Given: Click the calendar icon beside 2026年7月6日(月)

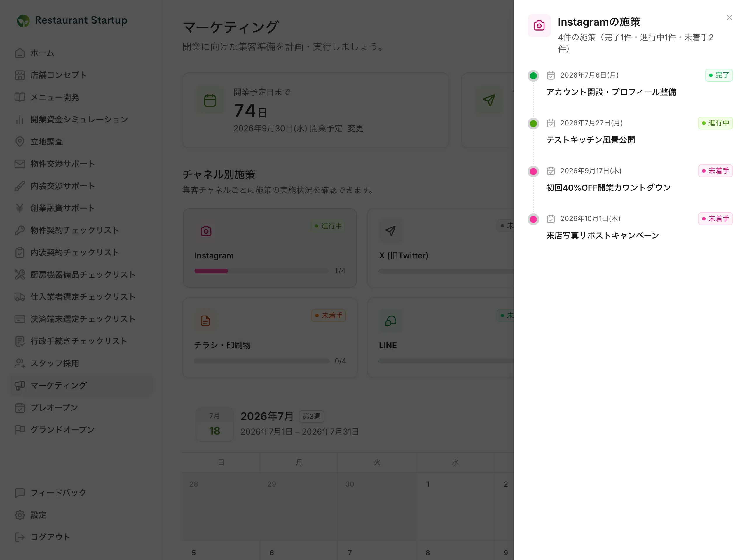Looking at the screenshot, I should (551, 75).
